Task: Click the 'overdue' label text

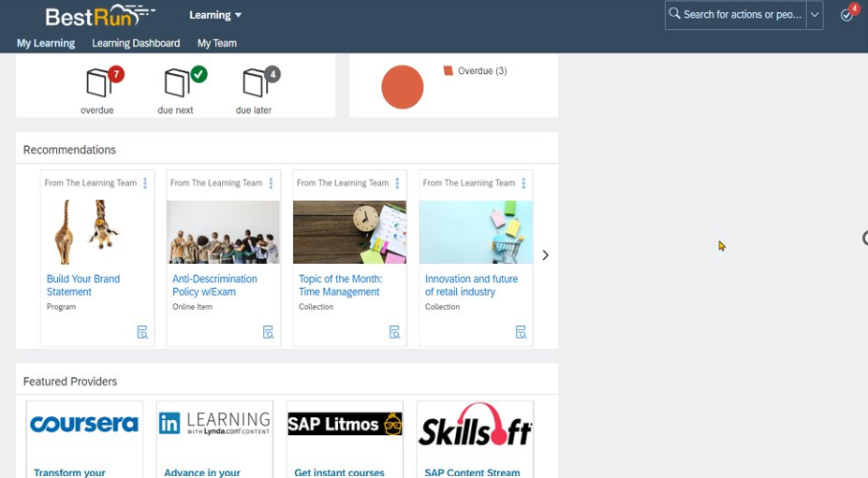Action: 96,110
